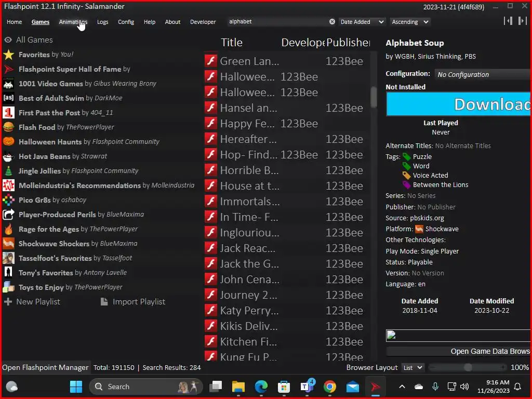Show hidden system tray icons chevron
The width and height of the screenshot is (532, 399).
(402, 387)
